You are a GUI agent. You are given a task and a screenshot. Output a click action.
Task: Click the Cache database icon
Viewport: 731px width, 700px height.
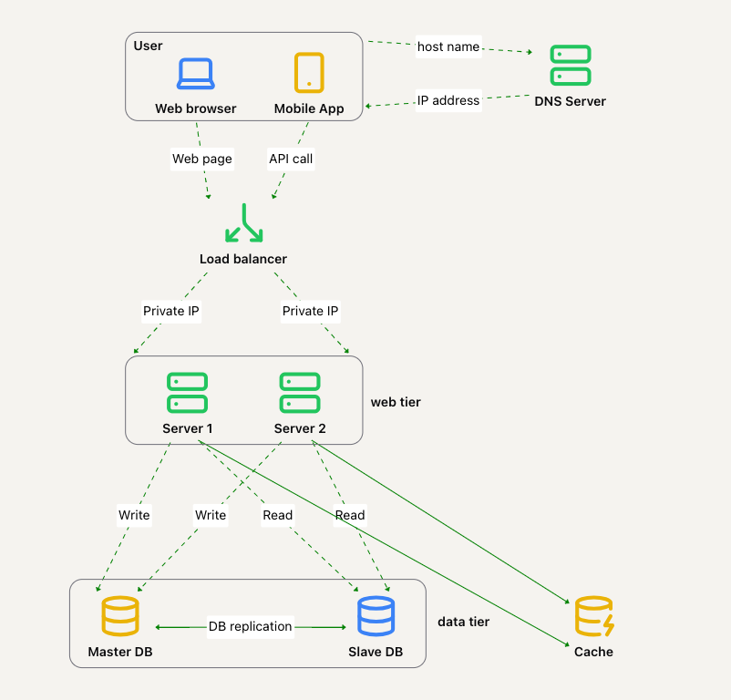(x=594, y=617)
